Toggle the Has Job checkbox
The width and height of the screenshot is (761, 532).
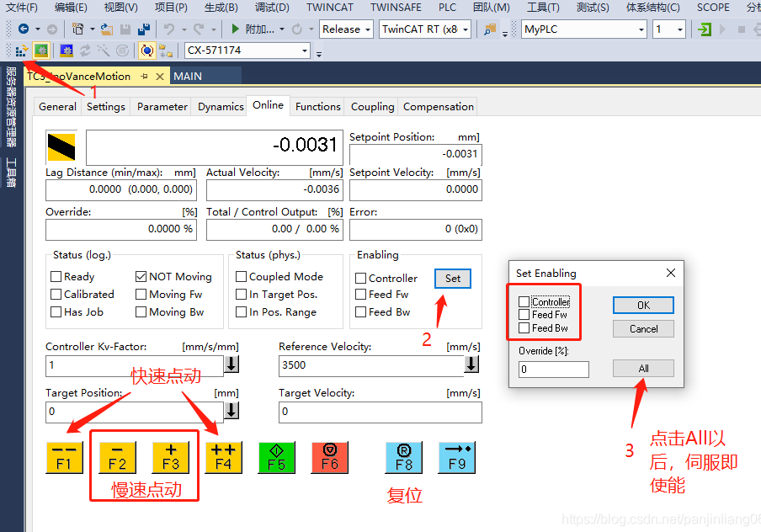coord(56,312)
